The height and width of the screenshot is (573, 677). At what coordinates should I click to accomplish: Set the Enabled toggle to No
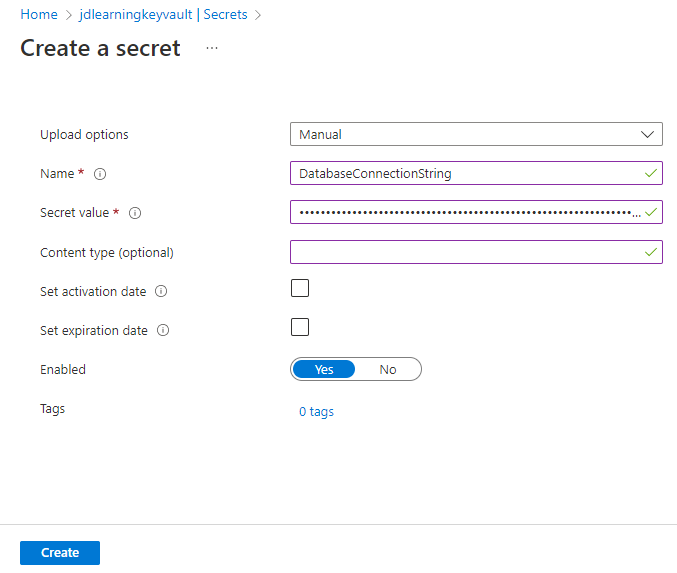pos(388,369)
